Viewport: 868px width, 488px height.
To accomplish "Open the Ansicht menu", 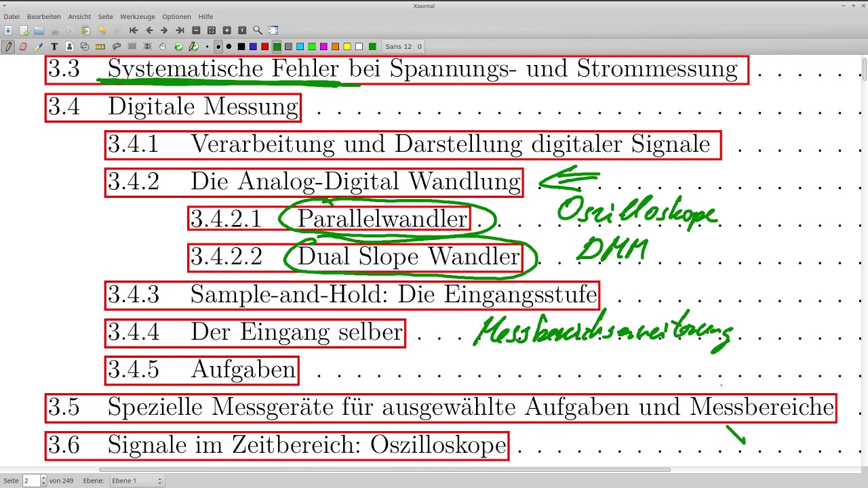I will tap(79, 16).
